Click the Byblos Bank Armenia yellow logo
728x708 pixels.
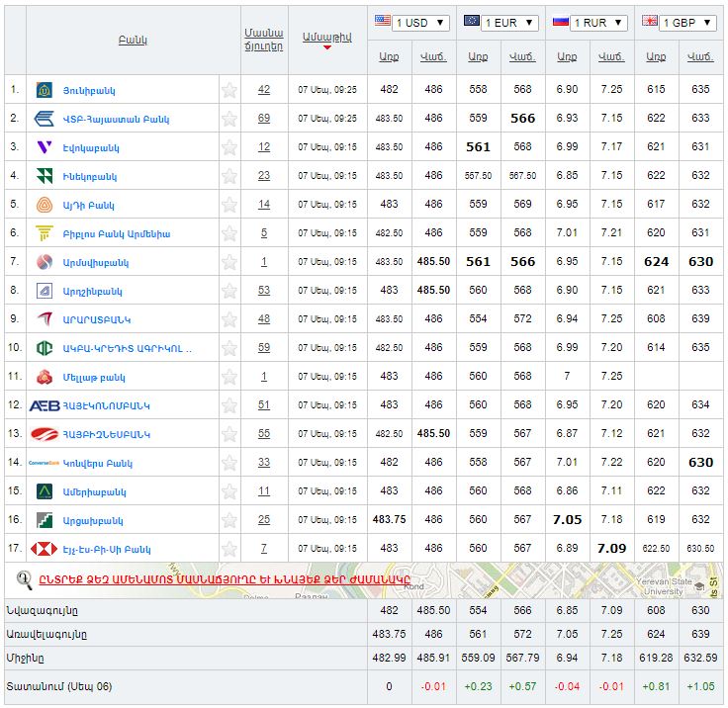44,233
